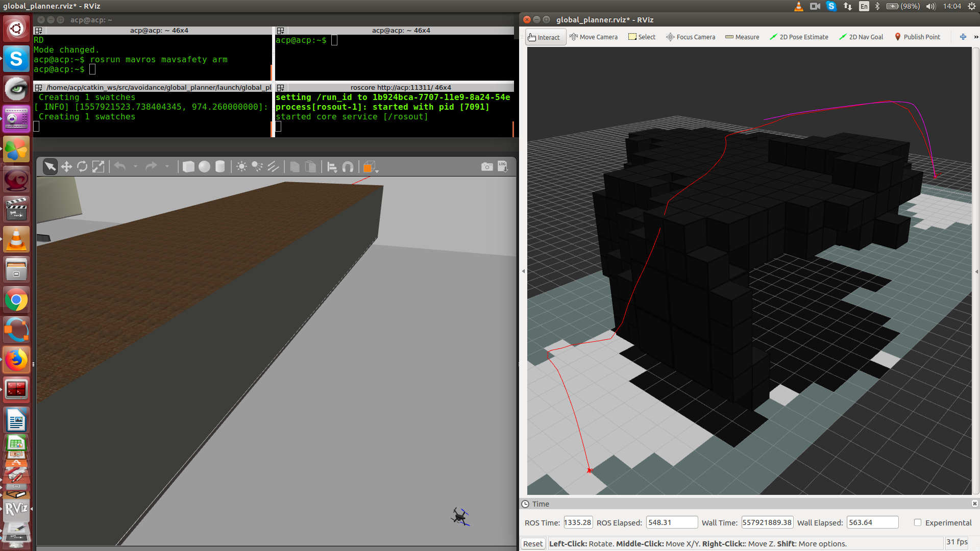The height and width of the screenshot is (551, 980).
Task: Select the 2D Pose Estimate tool
Action: click(x=799, y=36)
